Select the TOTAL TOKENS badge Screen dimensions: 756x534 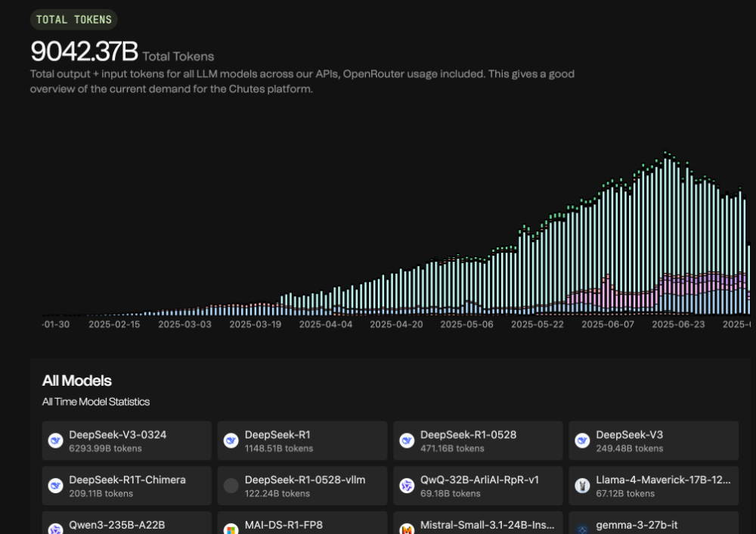(x=74, y=20)
